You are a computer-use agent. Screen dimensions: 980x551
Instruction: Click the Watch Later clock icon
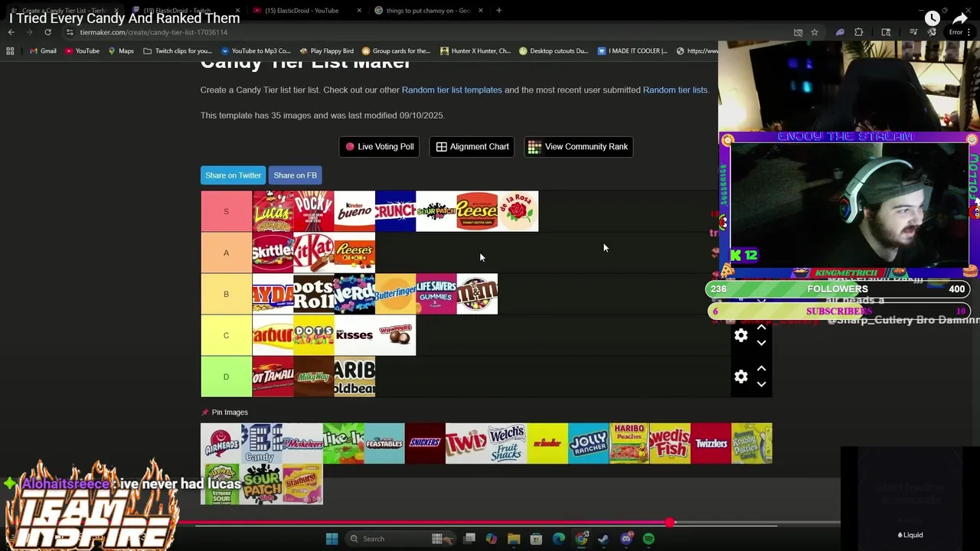click(932, 18)
